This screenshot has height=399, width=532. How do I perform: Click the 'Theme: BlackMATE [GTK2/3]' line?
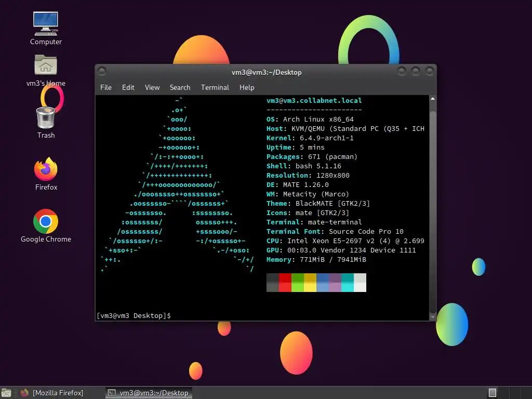point(318,203)
